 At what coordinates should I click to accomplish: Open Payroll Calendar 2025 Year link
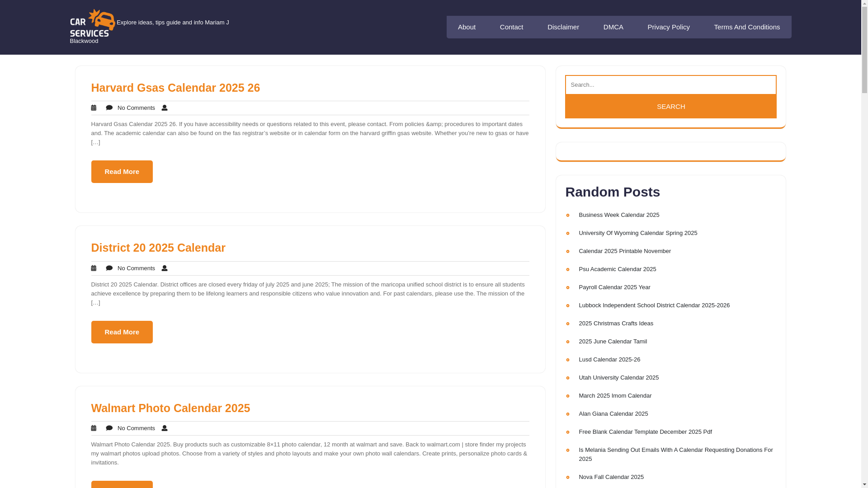tap(614, 287)
